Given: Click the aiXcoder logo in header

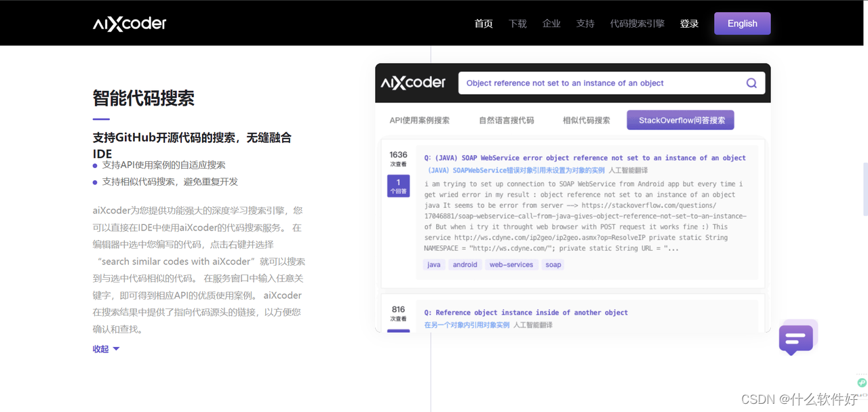Looking at the screenshot, I should [130, 24].
